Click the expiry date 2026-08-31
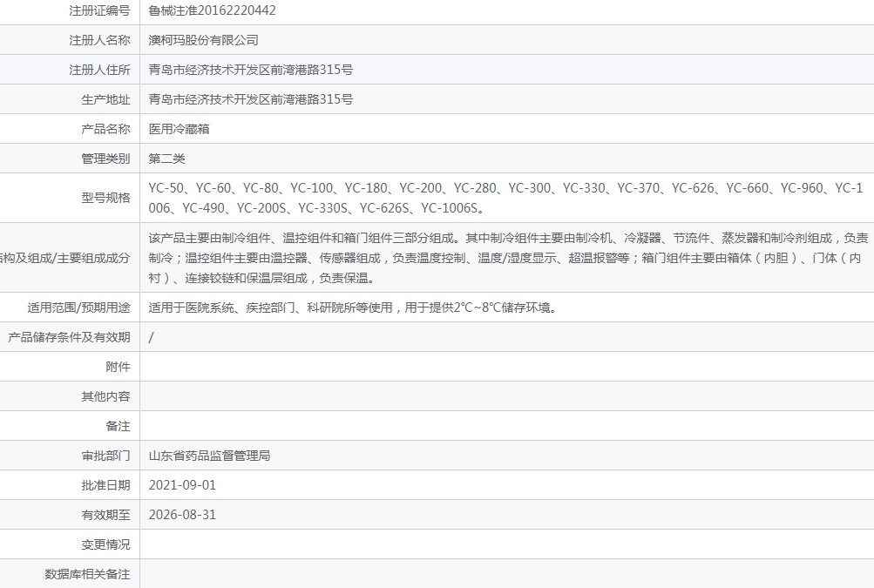The width and height of the screenshot is (874, 588). click(x=182, y=515)
